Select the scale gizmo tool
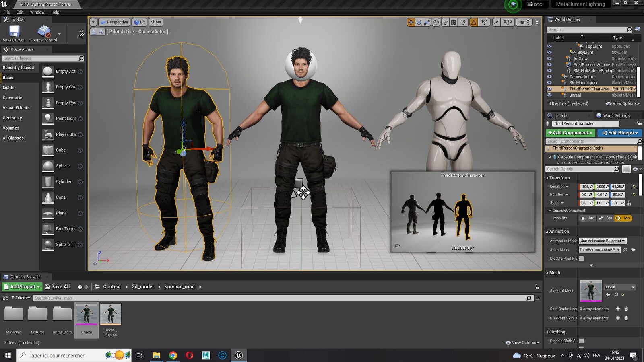 427,22
